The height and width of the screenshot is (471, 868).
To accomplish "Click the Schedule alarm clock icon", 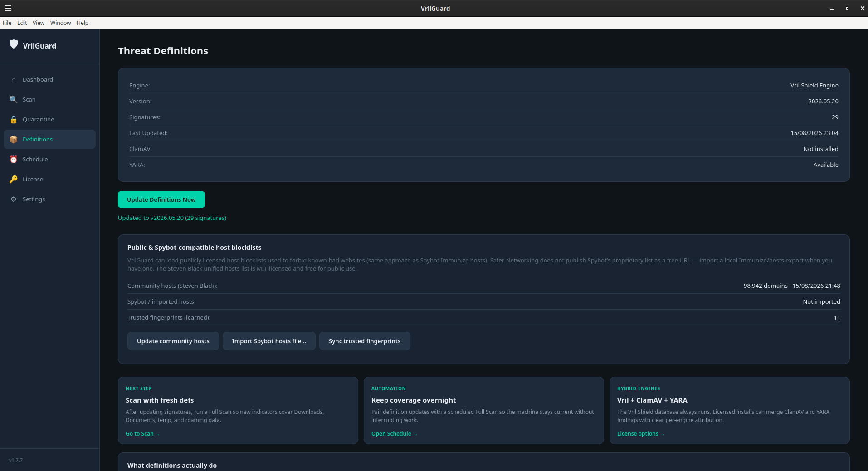I will pyautogui.click(x=14, y=159).
